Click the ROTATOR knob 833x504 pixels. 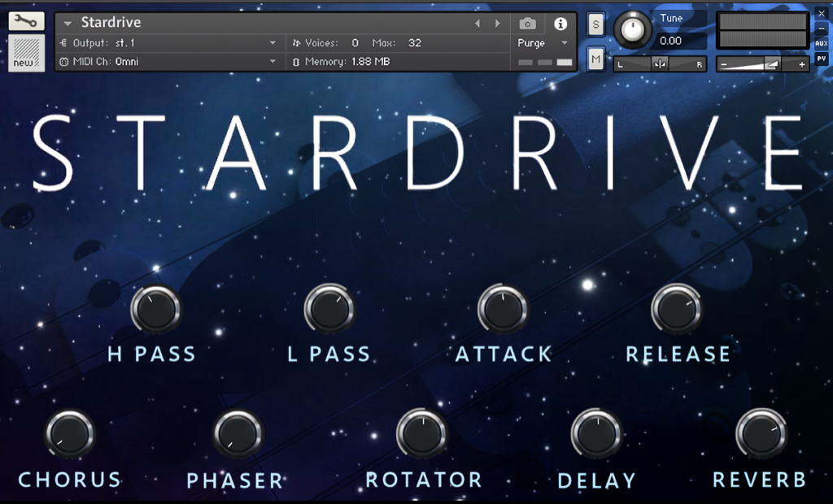click(422, 434)
